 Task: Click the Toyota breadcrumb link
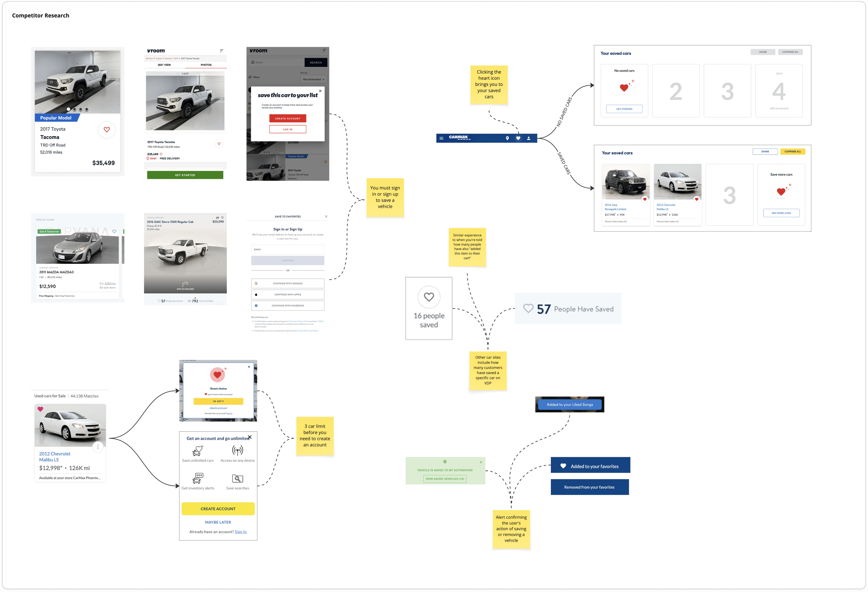159,58
